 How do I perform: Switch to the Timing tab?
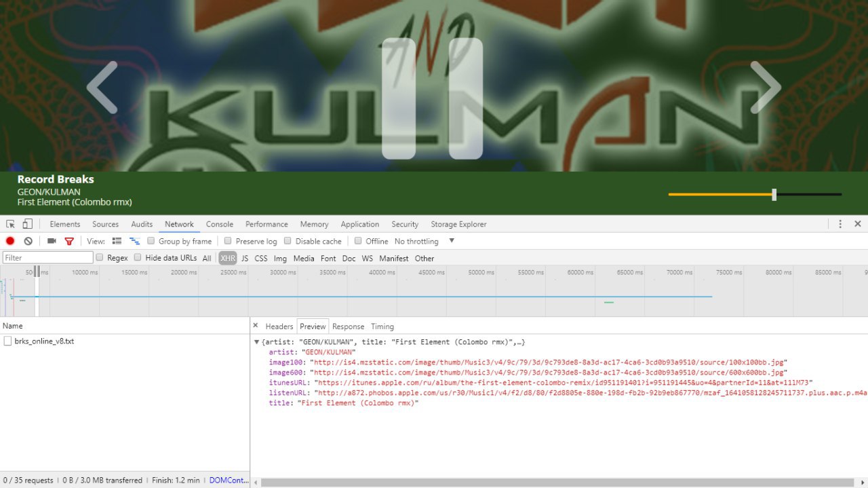(382, 326)
